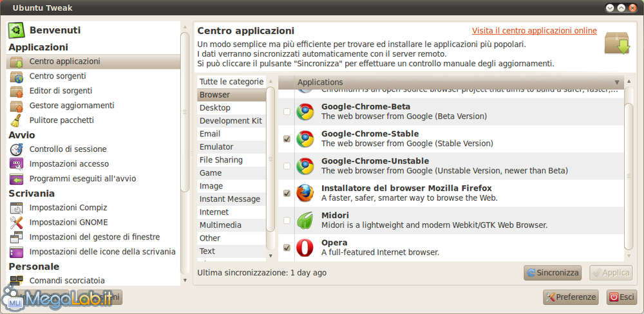Select the File Sharing category
This screenshot has width=644, height=314.
[231, 160]
